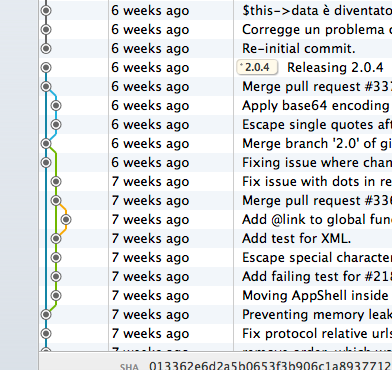Click graph node for Fix issue with dots commit
This screenshot has height=370, width=392.
(x=56, y=182)
